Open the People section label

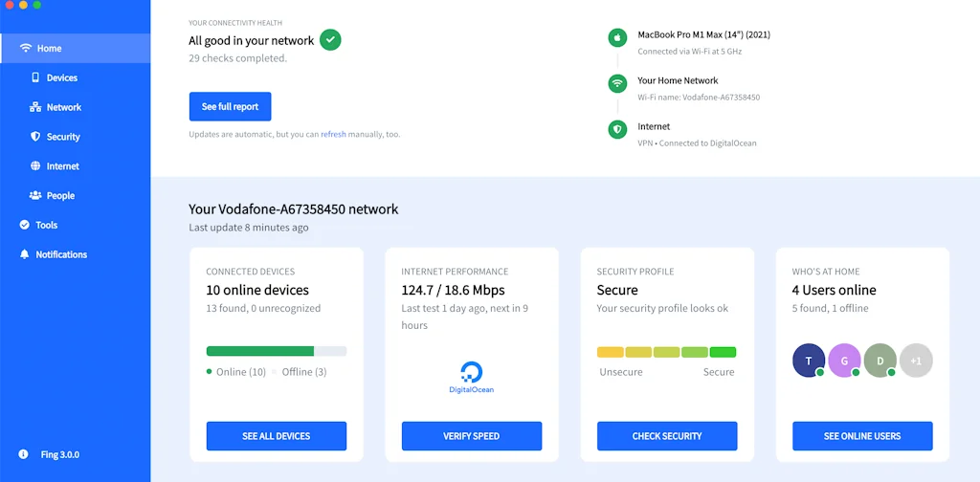(60, 196)
